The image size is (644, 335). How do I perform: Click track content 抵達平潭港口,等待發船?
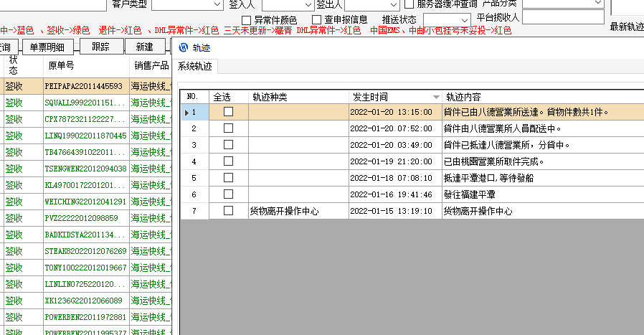coord(489,178)
